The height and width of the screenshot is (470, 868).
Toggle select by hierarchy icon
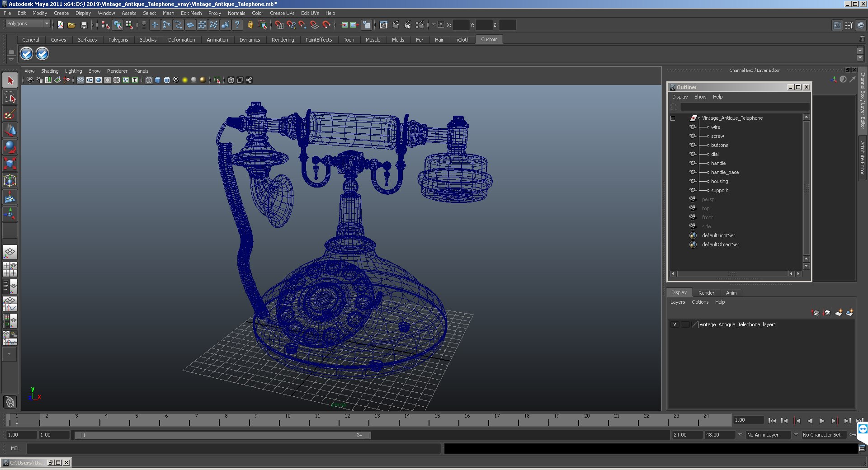[x=106, y=25]
